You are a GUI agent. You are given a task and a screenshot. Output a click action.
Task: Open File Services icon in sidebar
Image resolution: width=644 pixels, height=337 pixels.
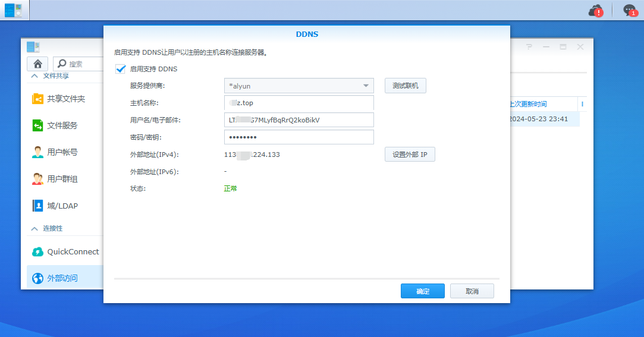coord(37,125)
